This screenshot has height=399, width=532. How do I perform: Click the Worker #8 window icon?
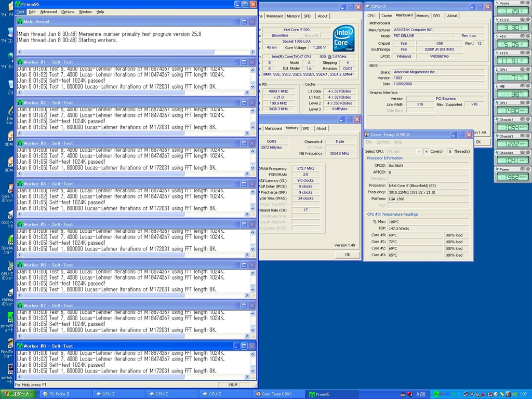(x=20, y=346)
